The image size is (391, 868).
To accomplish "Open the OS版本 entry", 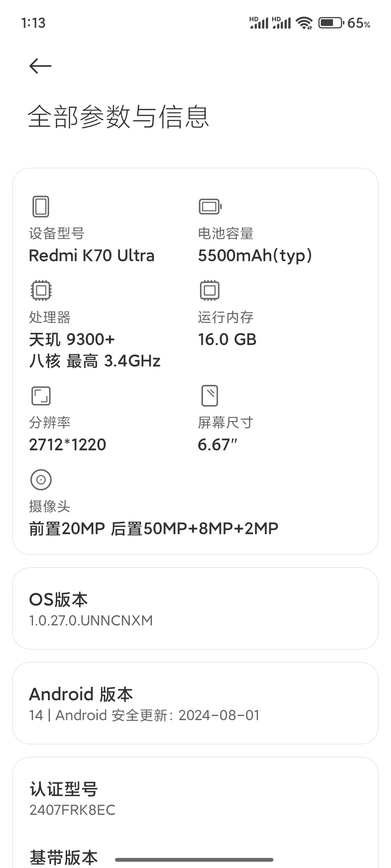I will click(x=195, y=608).
